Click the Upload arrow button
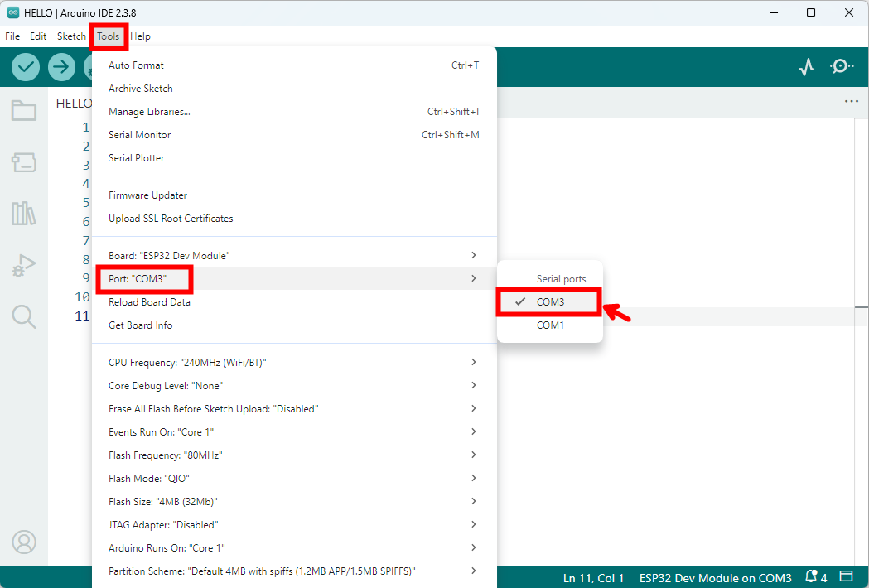Screen dimensions: 869x588 [x=61, y=67]
